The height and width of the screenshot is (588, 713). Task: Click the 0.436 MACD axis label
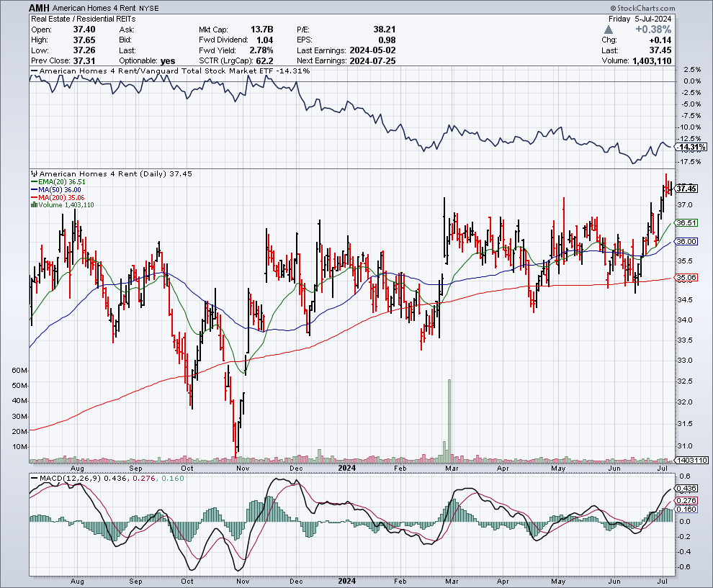686,489
